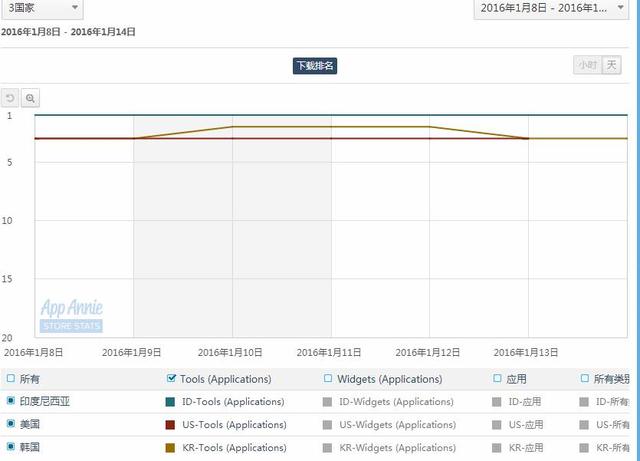Toggle the 印度尼西亚 country checkbox

pyautogui.click(x=11, y=402)
